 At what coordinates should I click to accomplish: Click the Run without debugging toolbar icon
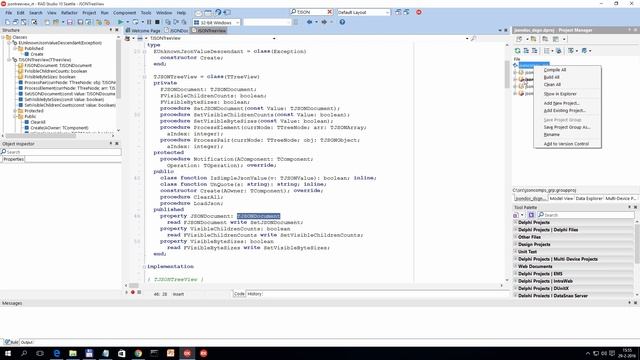tap(136, 22)
